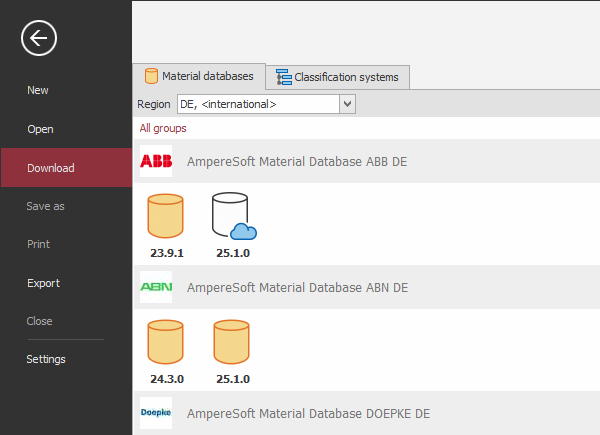Select ABB database version 23.9.1 icon
Screen dimensions: 600x435
[x=166, y=215]
